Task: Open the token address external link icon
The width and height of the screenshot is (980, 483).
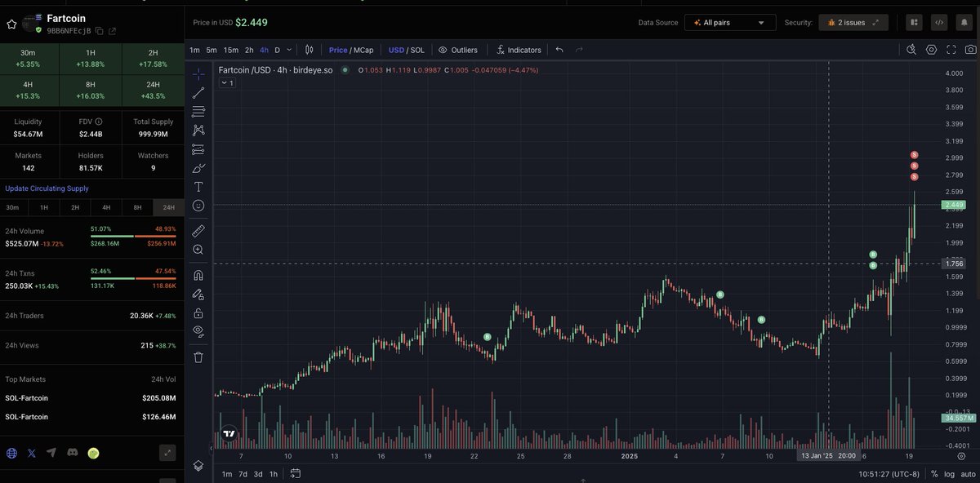Action: tap(112, 31)
